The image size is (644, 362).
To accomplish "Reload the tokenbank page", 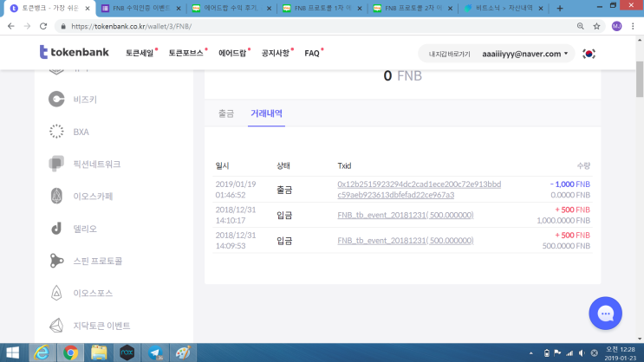I will 43,26.
